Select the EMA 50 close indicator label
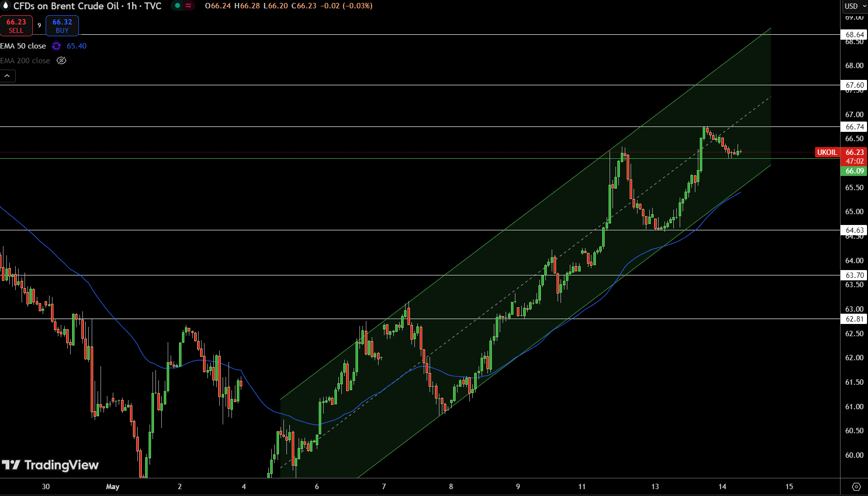The image size is (868, 496). 23,46
